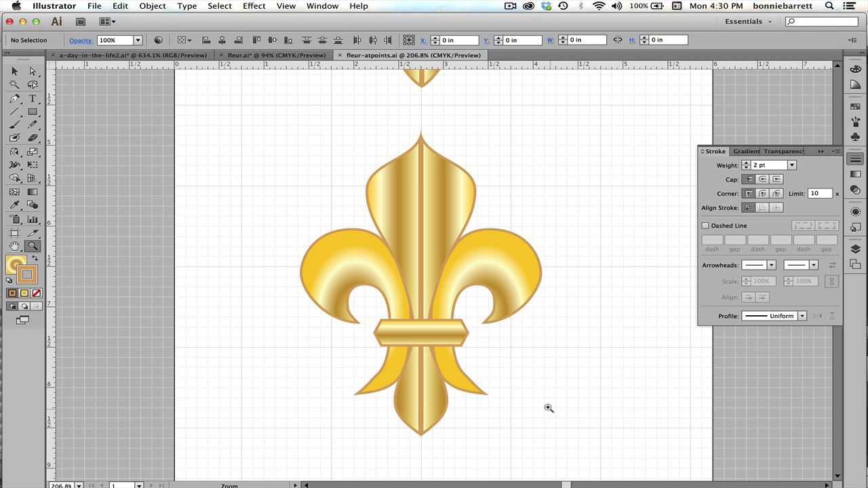Screen dimensions: 868x488
Task: Open the Profile dropdown in Stroke panel
Action: click(x=802, y=315)
